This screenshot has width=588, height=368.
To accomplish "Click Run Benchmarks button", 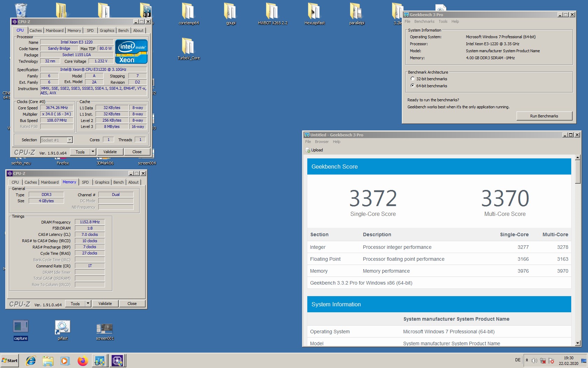I will click(544, 116).
